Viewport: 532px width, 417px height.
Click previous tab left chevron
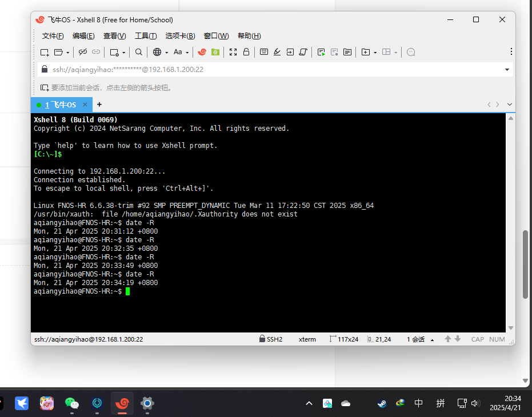click(x=489, y=105)
